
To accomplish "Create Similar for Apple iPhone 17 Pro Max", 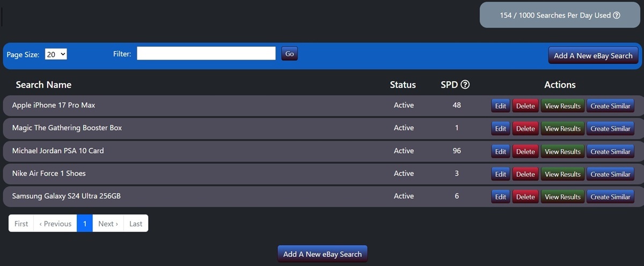I will tap(610, 106).
